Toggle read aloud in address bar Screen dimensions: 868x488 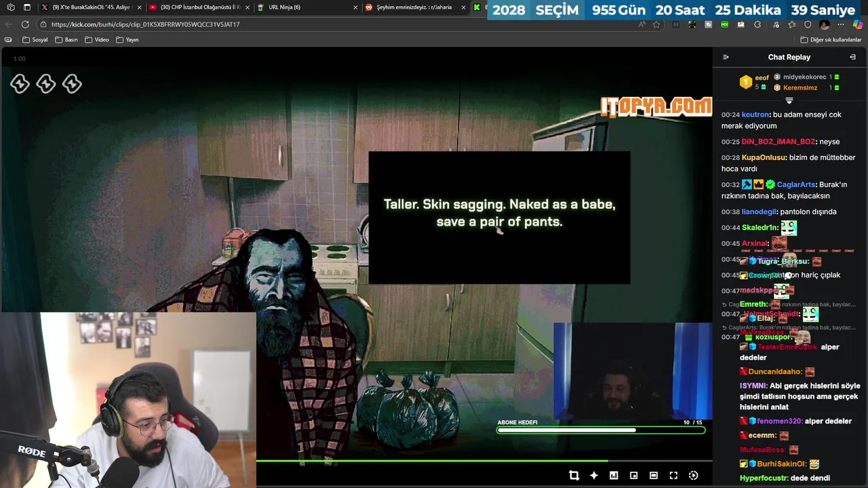(642, 24)
